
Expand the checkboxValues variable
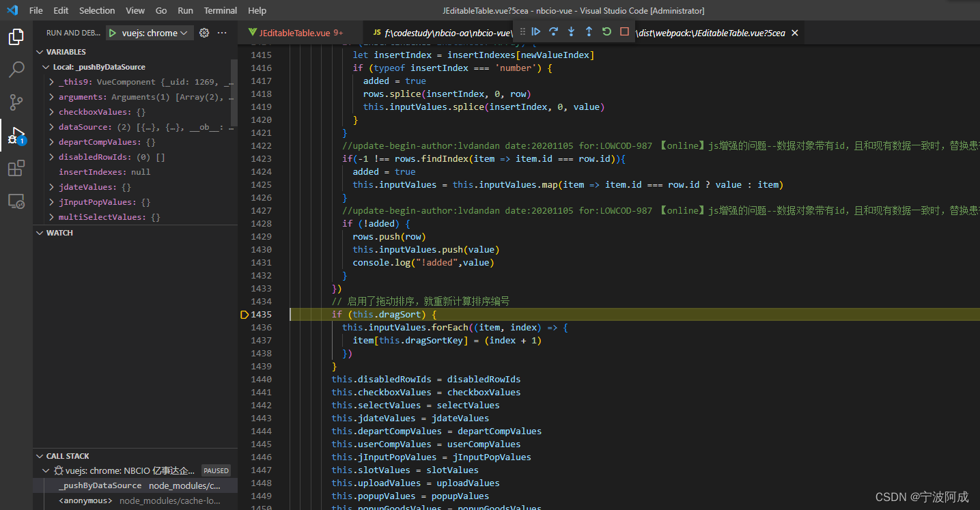coord(50,111)
